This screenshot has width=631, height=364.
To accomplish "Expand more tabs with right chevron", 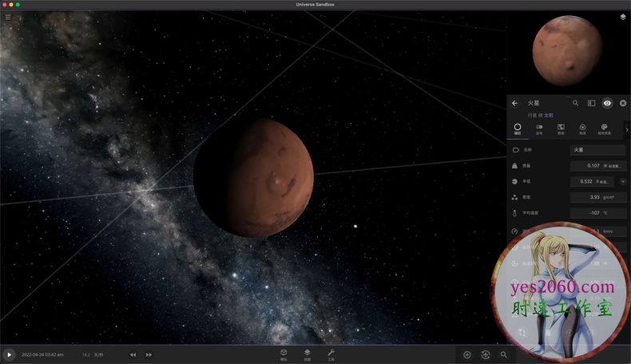I will tap(626, 129).
